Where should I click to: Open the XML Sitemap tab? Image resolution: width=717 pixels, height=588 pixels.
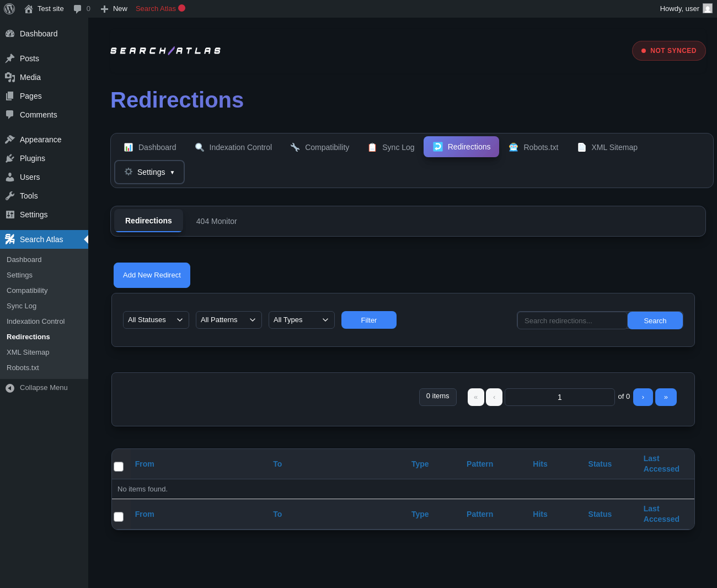tap(607, 147)
